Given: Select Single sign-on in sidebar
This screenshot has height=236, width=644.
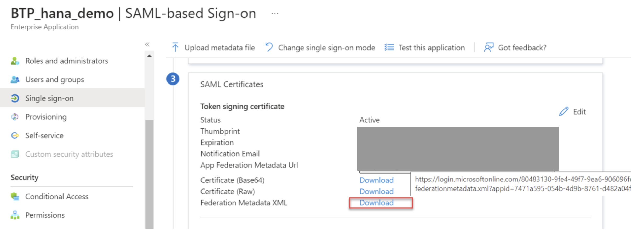Looking at the screenshot, I should pos(72,98).
